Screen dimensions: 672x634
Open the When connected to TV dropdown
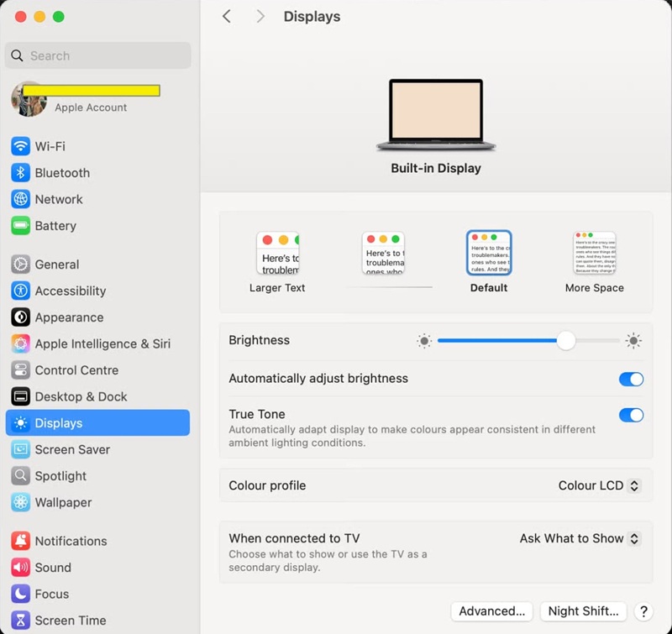point(580,538)
